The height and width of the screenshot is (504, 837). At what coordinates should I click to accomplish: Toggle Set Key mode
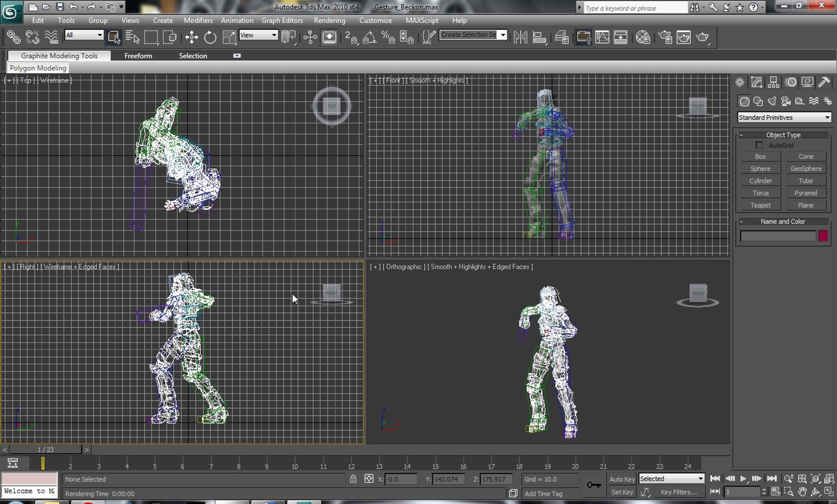pyautogui.click(x=622, y=492)
